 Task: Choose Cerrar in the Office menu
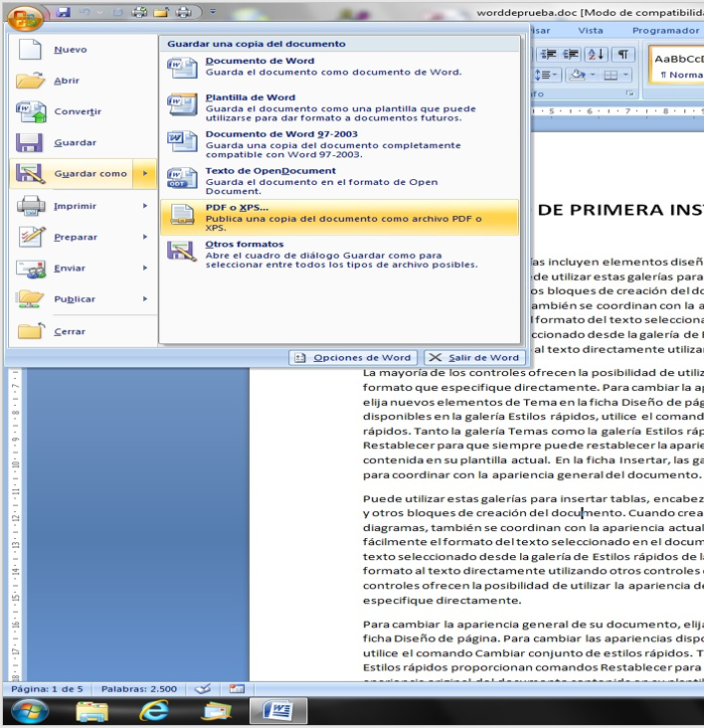coord(84,331)
